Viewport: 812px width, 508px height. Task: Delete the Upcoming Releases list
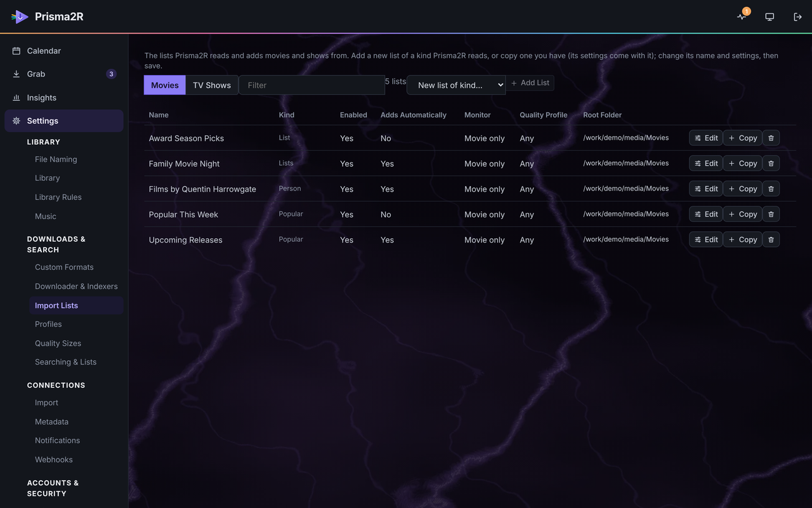(771, 239)
